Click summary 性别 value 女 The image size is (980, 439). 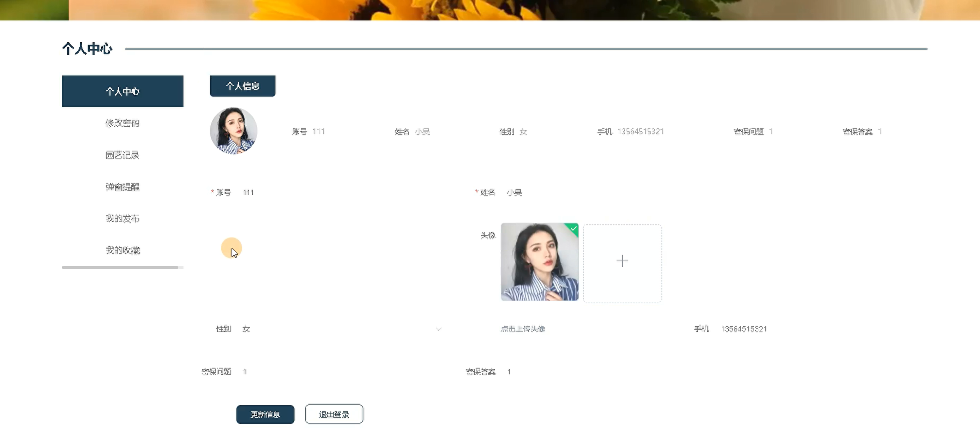coord(523,132)
